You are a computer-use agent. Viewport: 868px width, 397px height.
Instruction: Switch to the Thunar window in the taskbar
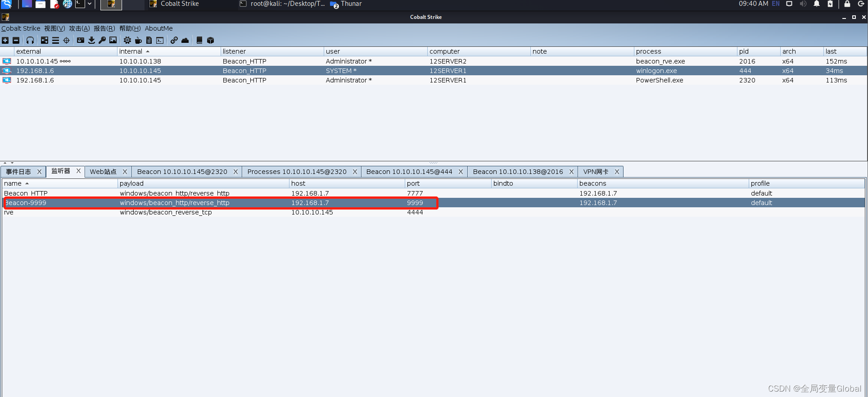pyautogui.click(x=346, y=4)
